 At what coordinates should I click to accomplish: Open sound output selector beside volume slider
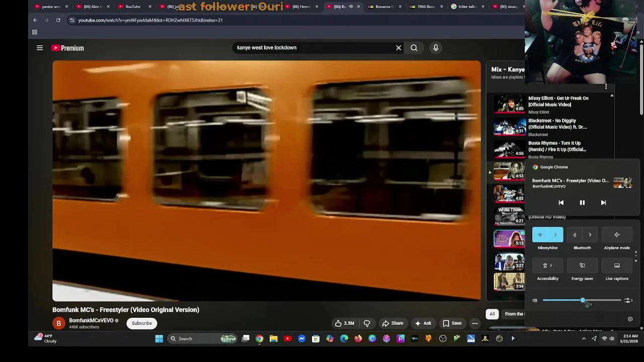pos(628,301)
